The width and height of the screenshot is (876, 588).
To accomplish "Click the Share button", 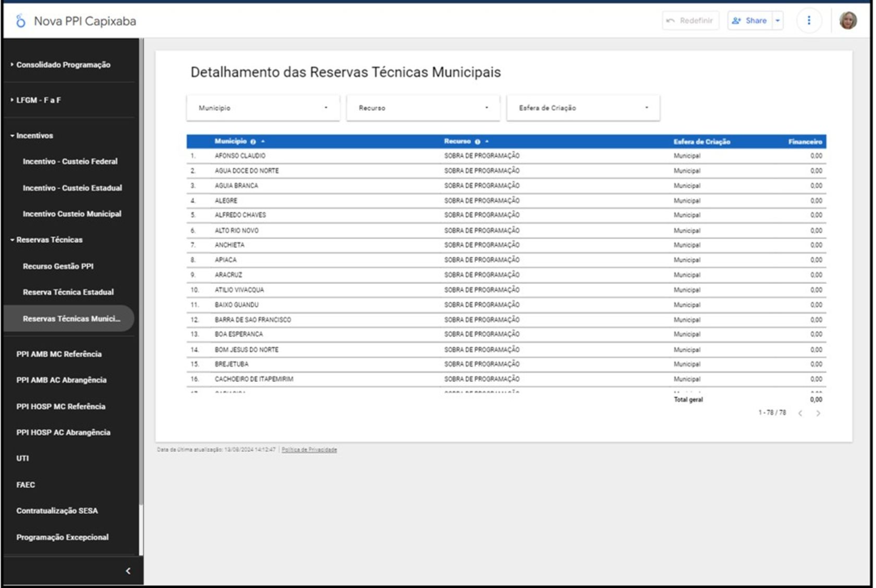I will pos(750,20).
